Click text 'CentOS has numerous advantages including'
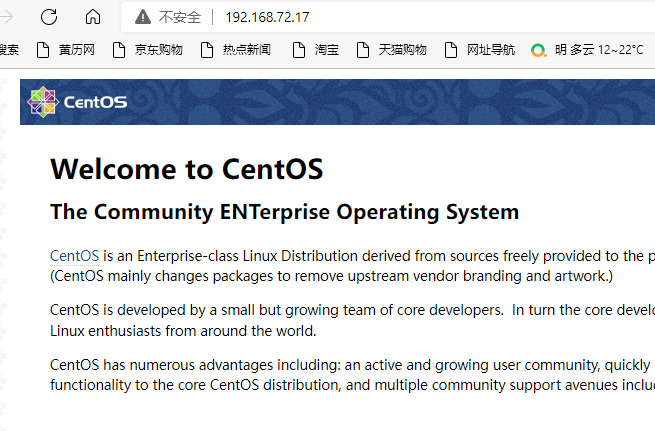The image size is (655, 431). pyautogui.click(x=195, y=365)
